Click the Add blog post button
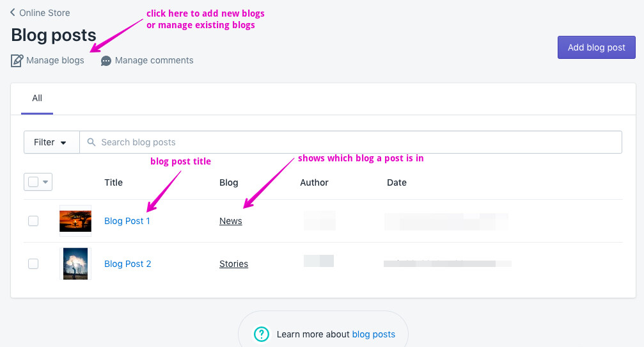The image size is (644, 347). pyautogui.click(x=597, y=47)
